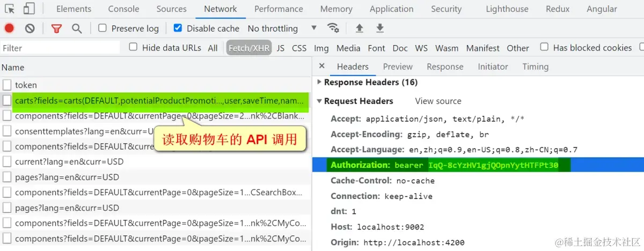
Task: Open network search with magnifier icon
Action: coord(77,28)
